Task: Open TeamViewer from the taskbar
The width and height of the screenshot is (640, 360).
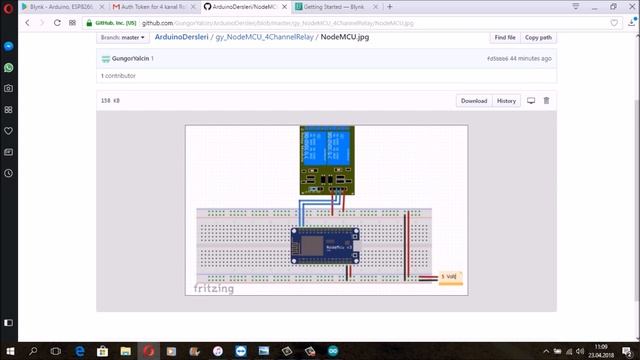Action: (241, 351)
